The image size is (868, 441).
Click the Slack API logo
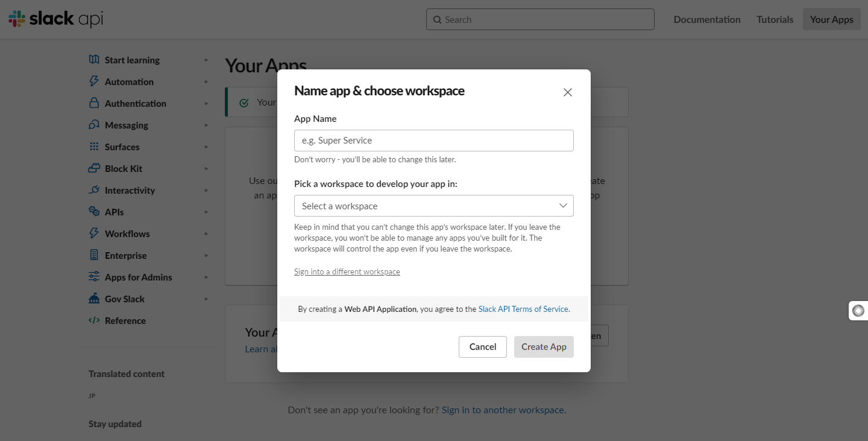click(x=55, y=19)
